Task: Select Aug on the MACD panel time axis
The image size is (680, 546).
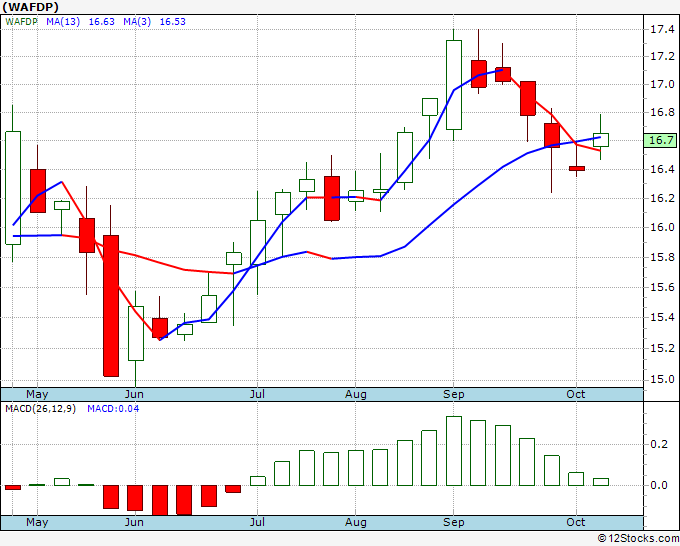Action: [x=356, y=522]
